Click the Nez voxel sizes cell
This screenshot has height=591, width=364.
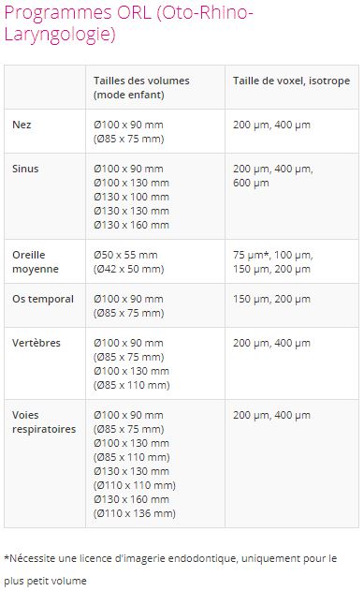tap(271, 125)
